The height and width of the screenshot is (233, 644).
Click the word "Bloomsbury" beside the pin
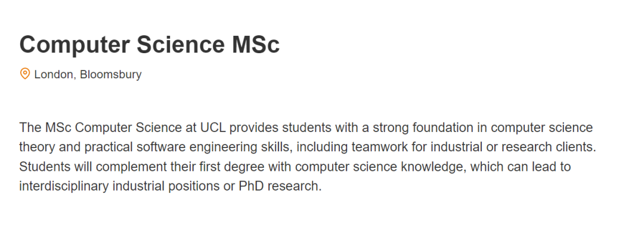111,75
